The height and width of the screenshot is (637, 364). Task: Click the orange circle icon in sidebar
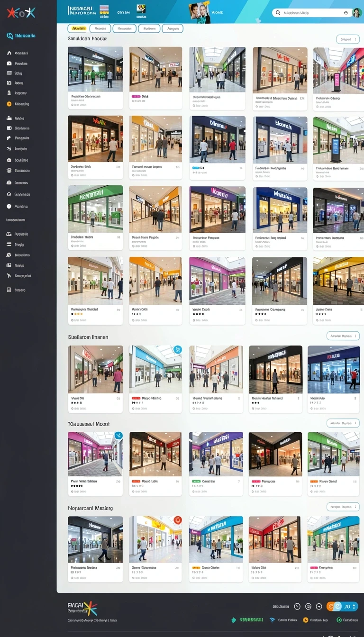click(9, 104)
